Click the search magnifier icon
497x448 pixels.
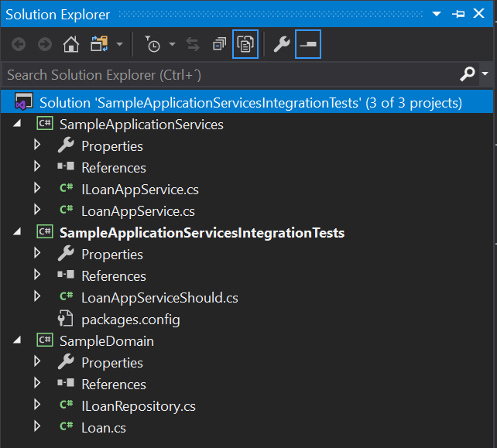(x=467, y=74)
